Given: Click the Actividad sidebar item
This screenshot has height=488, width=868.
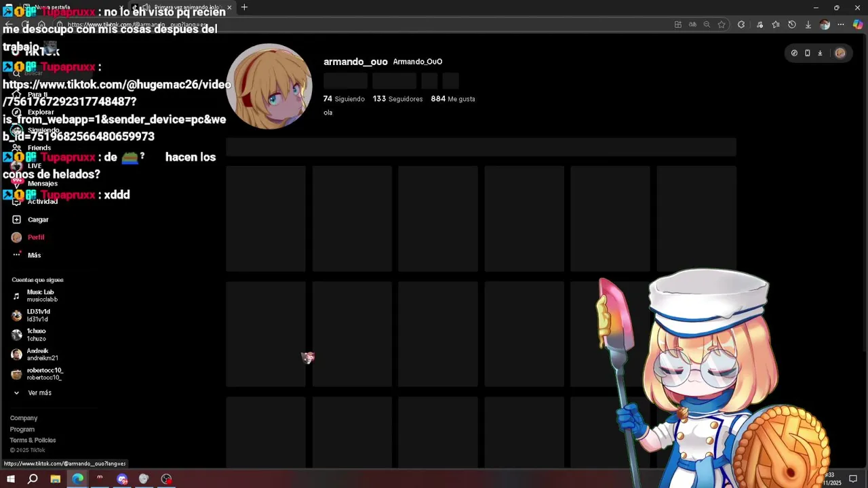Looking at the screenshot, I should (x=35, y=201).
